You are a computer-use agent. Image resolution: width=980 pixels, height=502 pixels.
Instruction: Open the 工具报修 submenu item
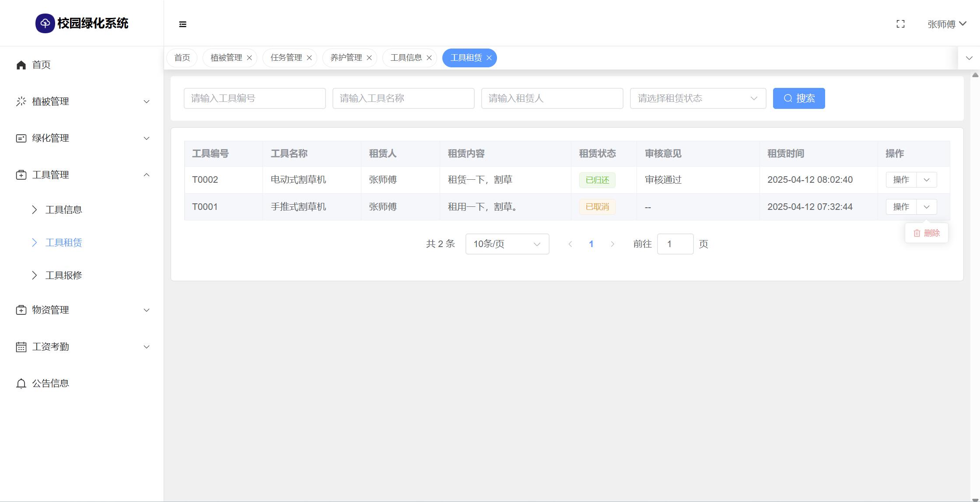pyautogui.click(x=64, y=275)
